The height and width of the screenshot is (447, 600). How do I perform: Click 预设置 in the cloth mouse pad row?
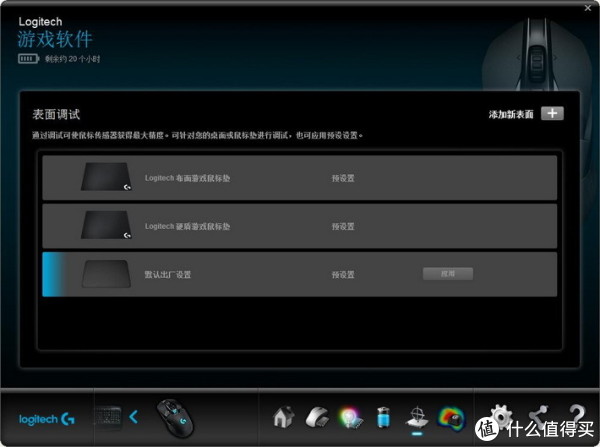(x=343, y=178)
